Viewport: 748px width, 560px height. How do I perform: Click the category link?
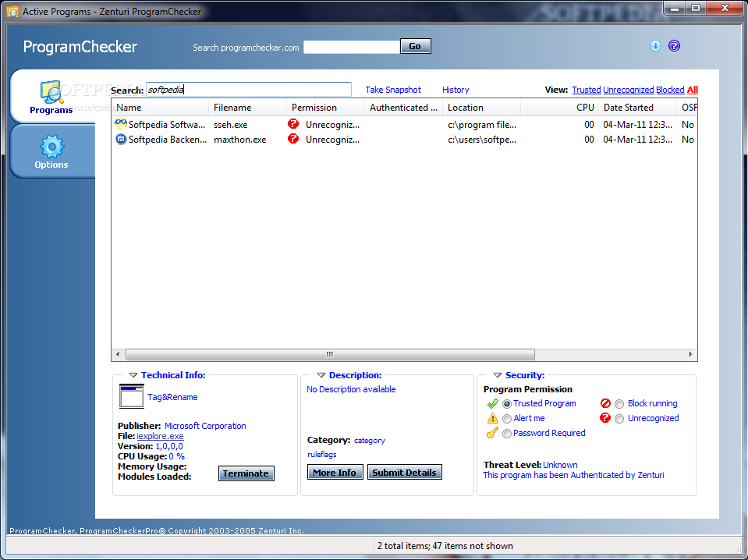coord(370,440)
